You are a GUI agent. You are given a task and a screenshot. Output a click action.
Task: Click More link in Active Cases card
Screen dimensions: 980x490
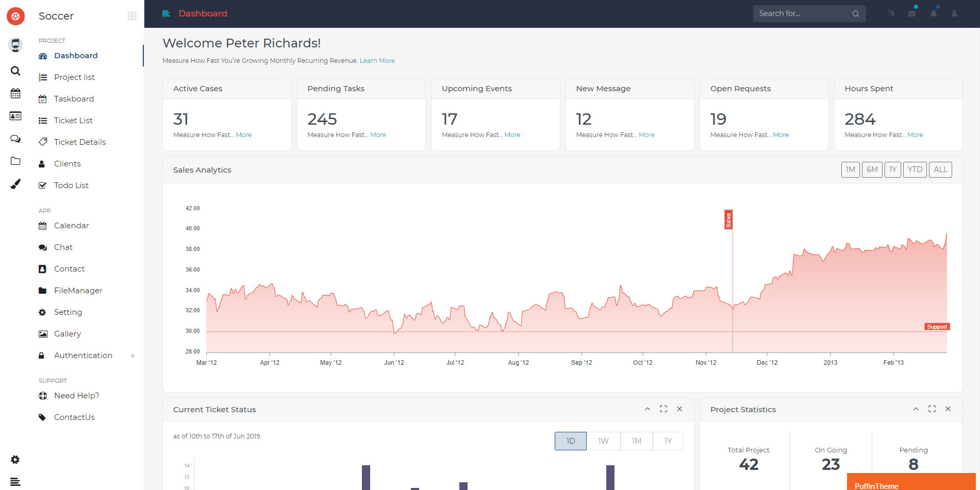(x=244, y=135)
